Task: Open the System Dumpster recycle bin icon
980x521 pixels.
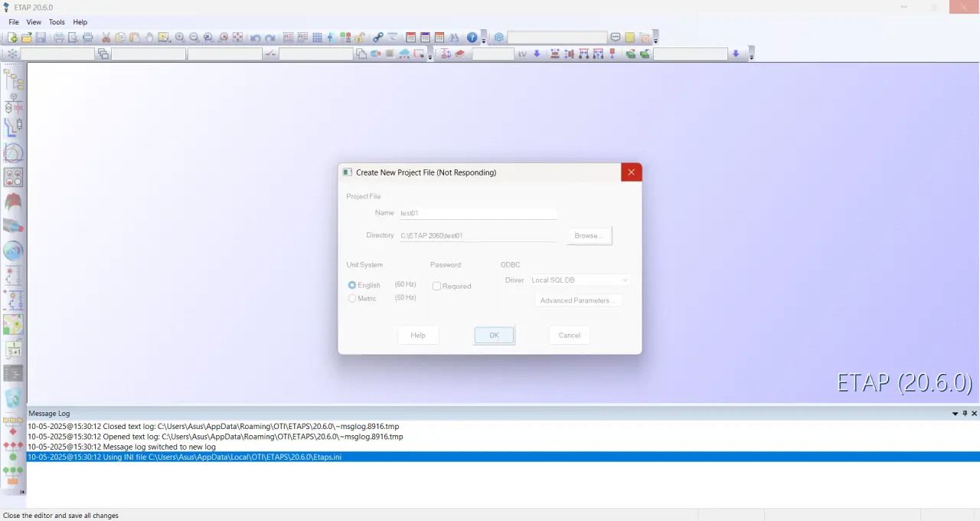Action: pyautogui.click(x=13, y=398)
